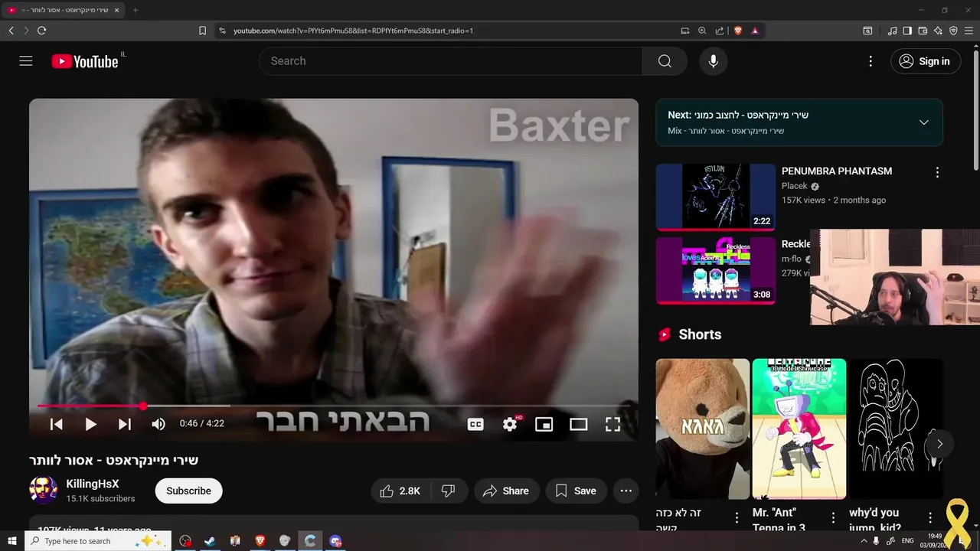980x551 pixels.
Task: Skip to the next video in the player
Action: [x=125, y=424]
